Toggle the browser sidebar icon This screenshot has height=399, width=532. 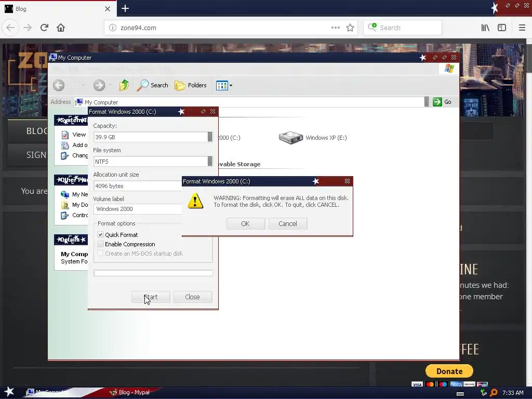[502, 28]
